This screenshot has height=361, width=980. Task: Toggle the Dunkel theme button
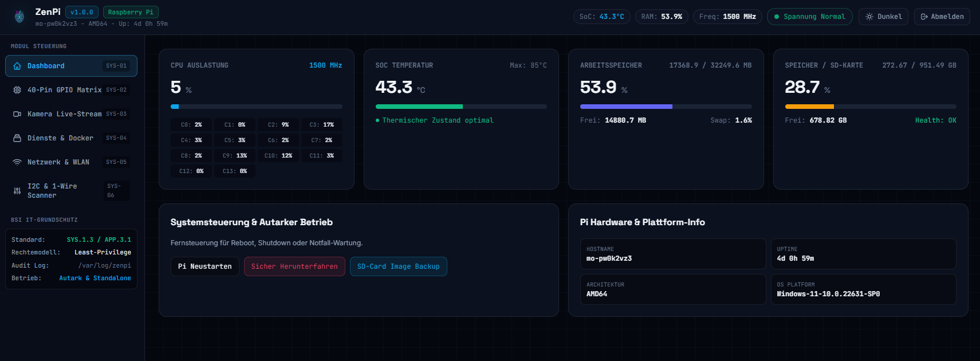883,17
